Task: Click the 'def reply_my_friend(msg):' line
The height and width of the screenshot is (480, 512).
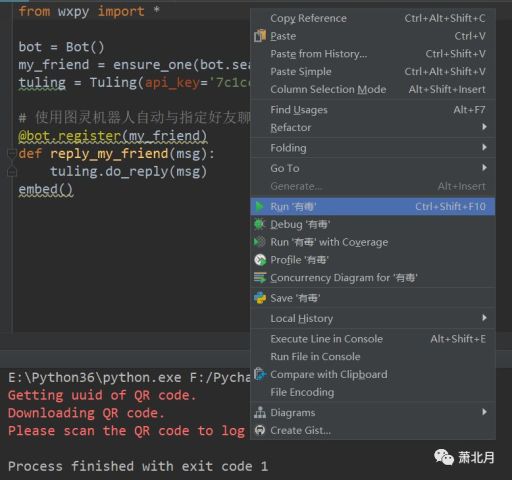Action: (117, 154)
